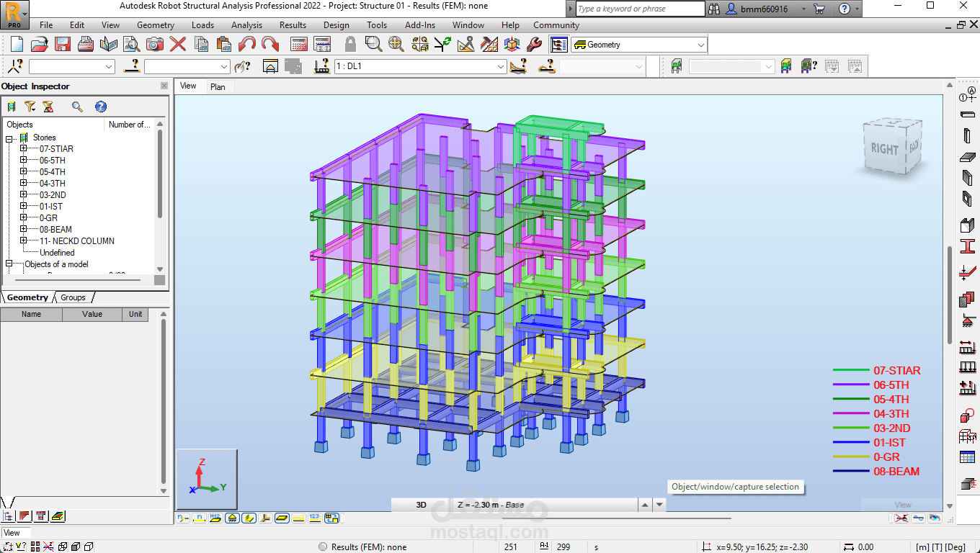Click the table icon in the right toolbar
The image size is (980, 553).
click(x=967, y=457)
